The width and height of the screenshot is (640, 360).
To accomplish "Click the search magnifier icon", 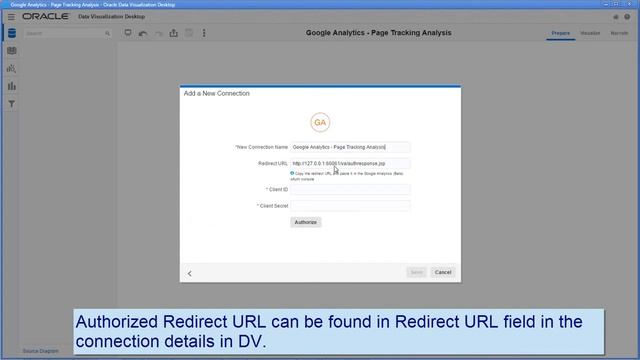I will point(107,33).
